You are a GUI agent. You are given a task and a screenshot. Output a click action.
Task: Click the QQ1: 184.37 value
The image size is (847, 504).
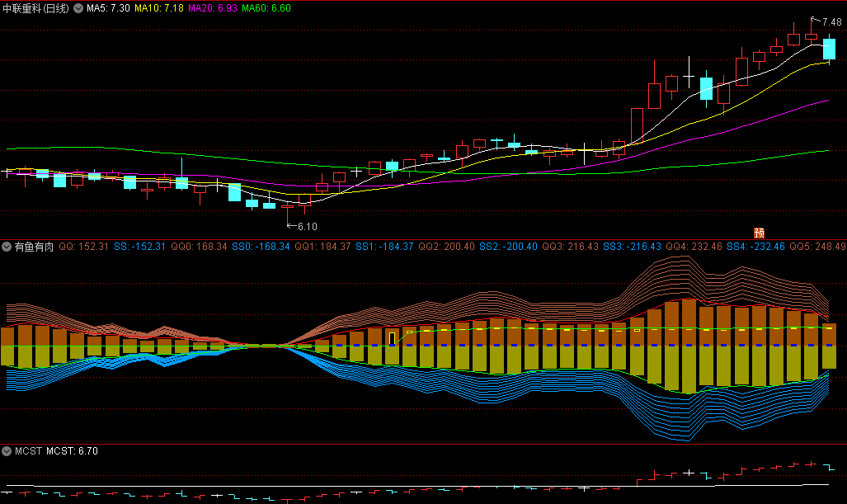(x=322, y=247)
